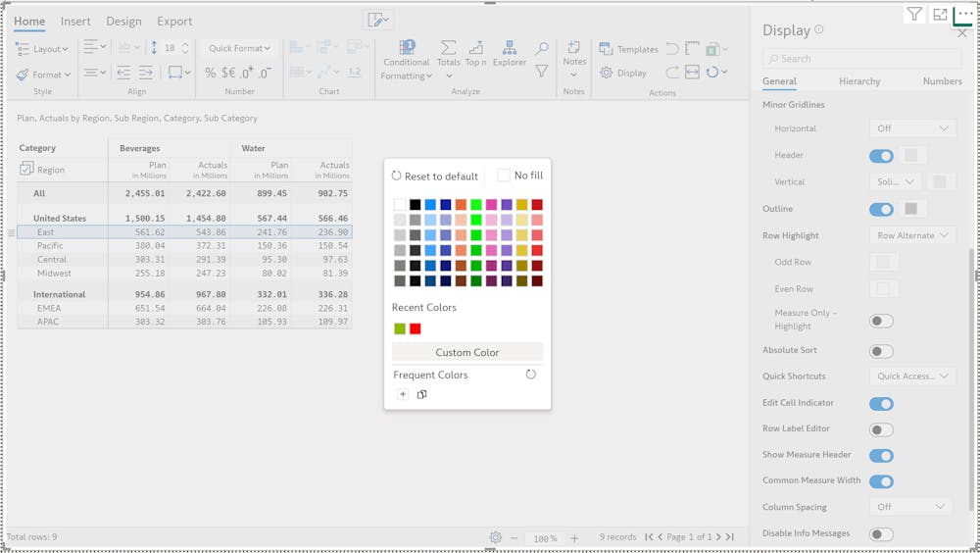Check the No fill checkbox

(503, 176)
